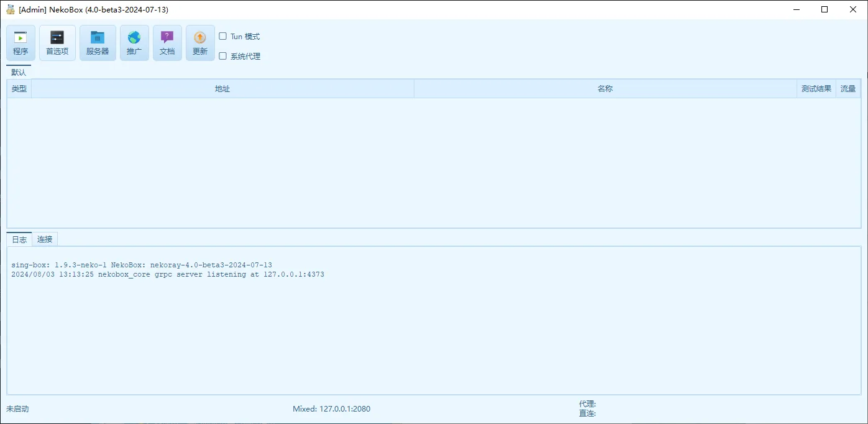The height and width of the screenshot is (424, 868).
Task: Click the 未启动 status text
Action: [x=17, y=408]
